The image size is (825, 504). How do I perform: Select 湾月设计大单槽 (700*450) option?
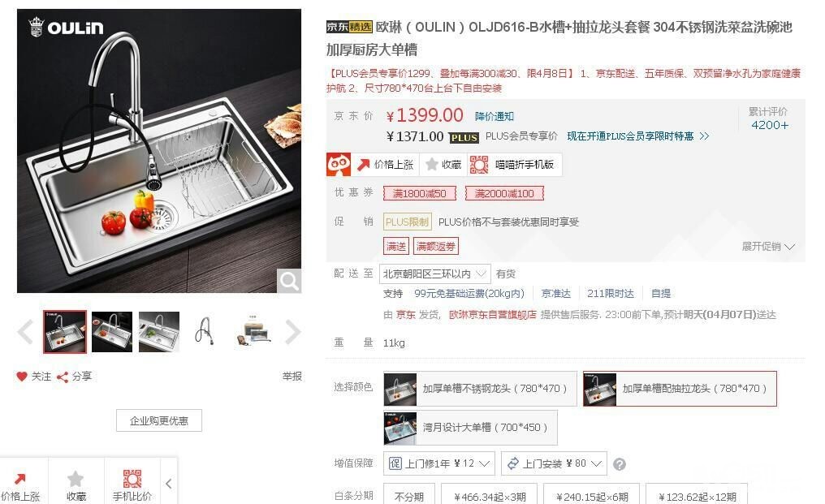pos(470,428)
